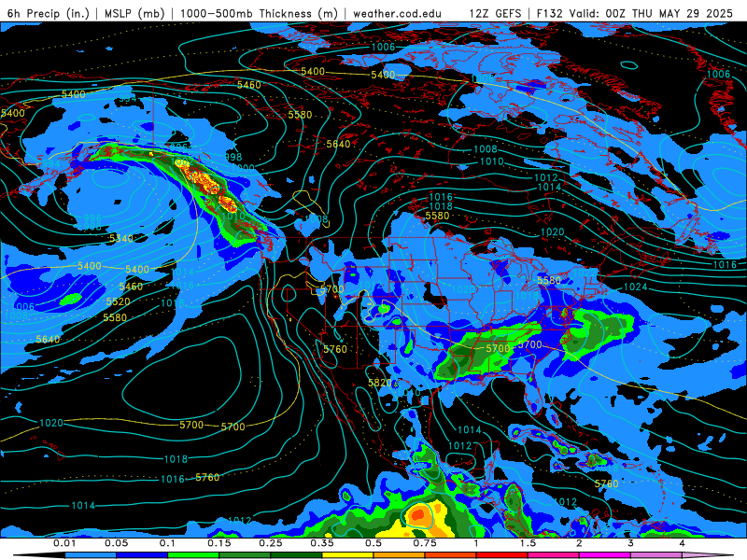
Task: Click the '1.5' legend value
Action: [528, 543]
